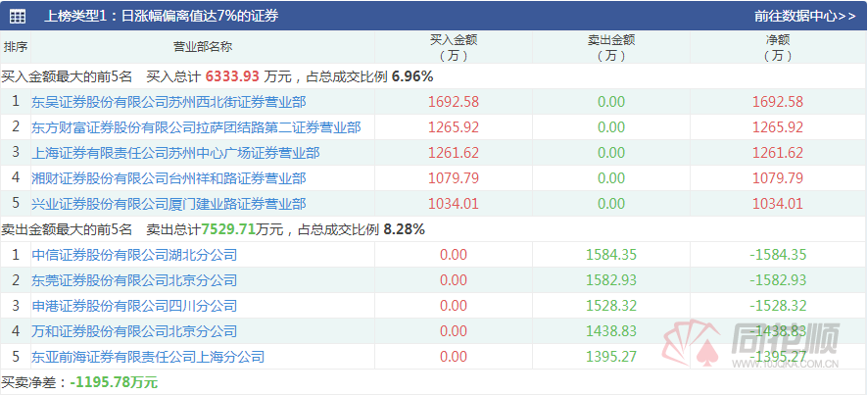Click buy amount 0.00 in 中信证券 row
The image size is (868, 395).
pyautogui.click(x=454, y=255)
